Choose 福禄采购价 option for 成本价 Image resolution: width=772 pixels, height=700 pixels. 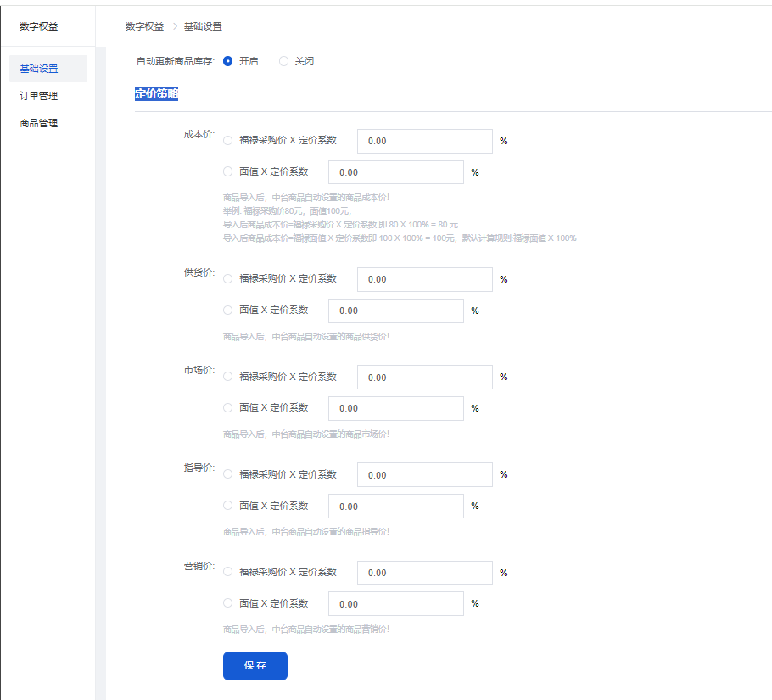point(227,140)
